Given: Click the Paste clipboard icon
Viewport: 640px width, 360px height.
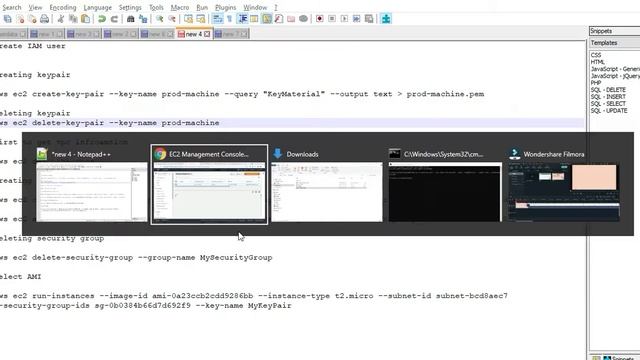Looking at the screenshot, I should click(x=85, y=19).
